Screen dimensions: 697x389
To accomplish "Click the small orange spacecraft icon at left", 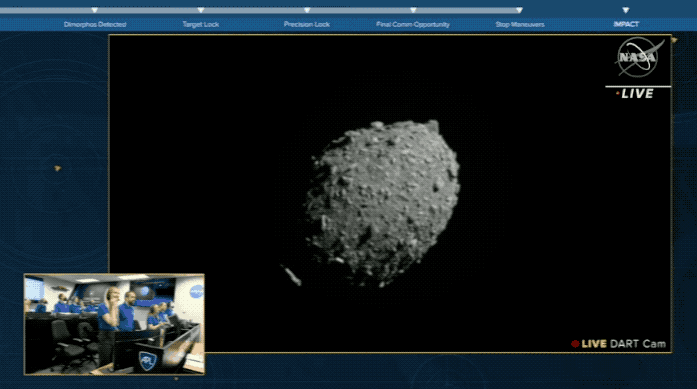I will pyautogui.click(x=57, y=168).
